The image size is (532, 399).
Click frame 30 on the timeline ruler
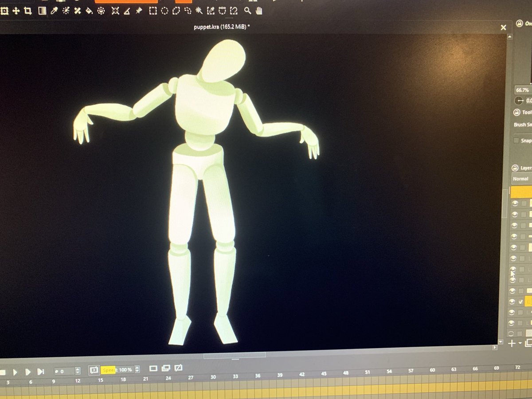coord(213,377)
